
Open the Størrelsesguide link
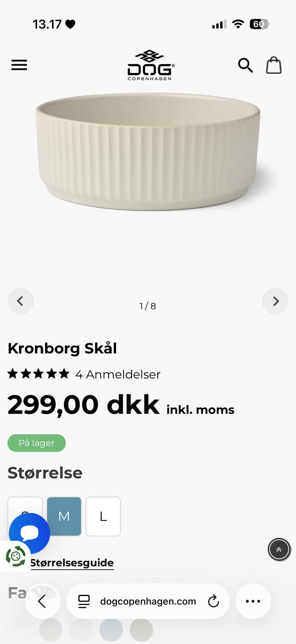(72, 563)
